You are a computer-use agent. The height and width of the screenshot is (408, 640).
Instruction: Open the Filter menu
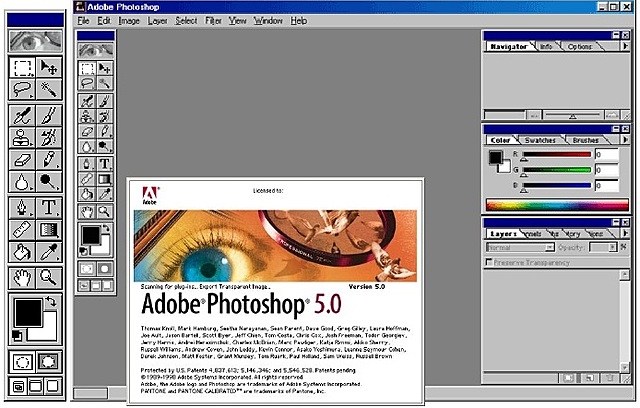(x=213, y=21)
